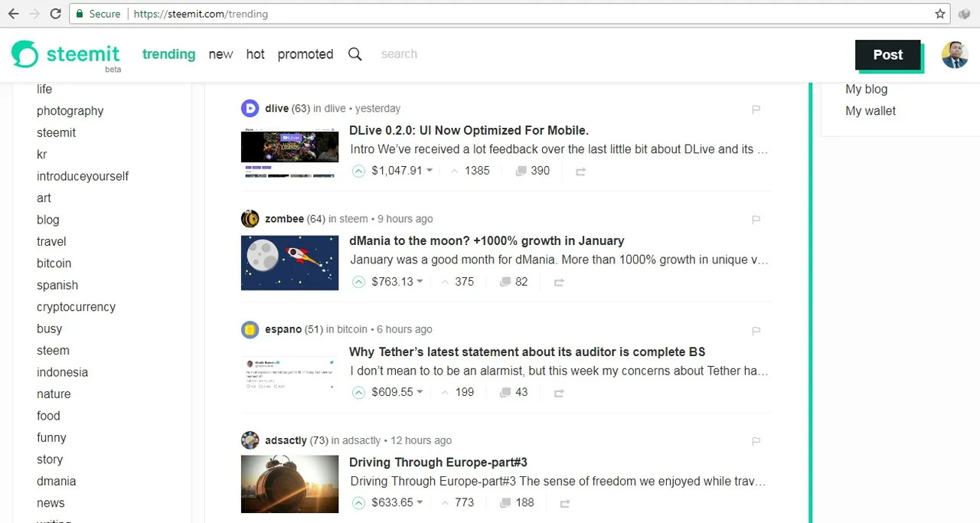Upvote the Driving Through Europe post
The image size is (980, 523).
tap(358, 503)
